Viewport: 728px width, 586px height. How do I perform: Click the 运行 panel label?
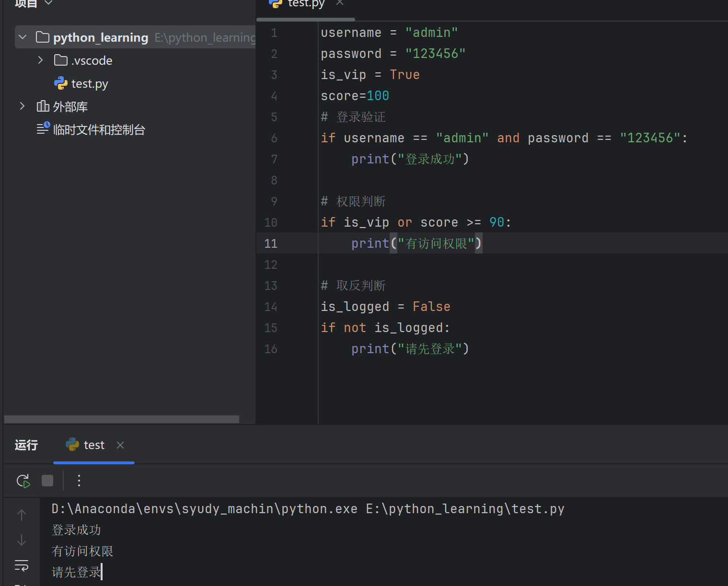(x=26, y=445)
